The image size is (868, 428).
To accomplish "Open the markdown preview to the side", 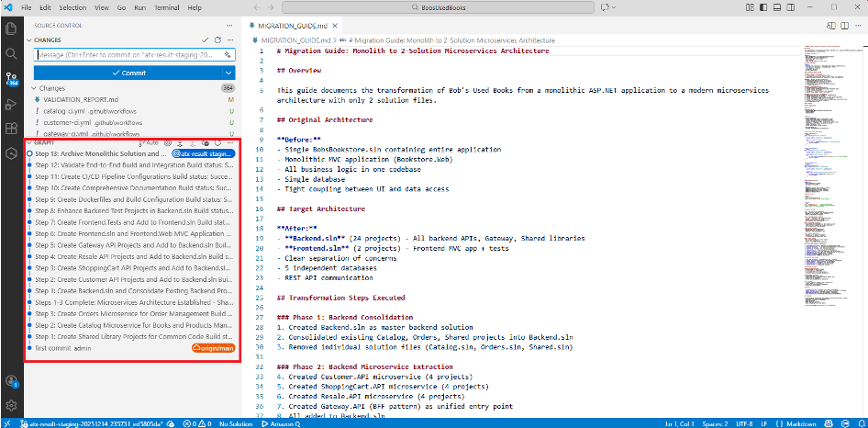I will click(x=831, y=26).
